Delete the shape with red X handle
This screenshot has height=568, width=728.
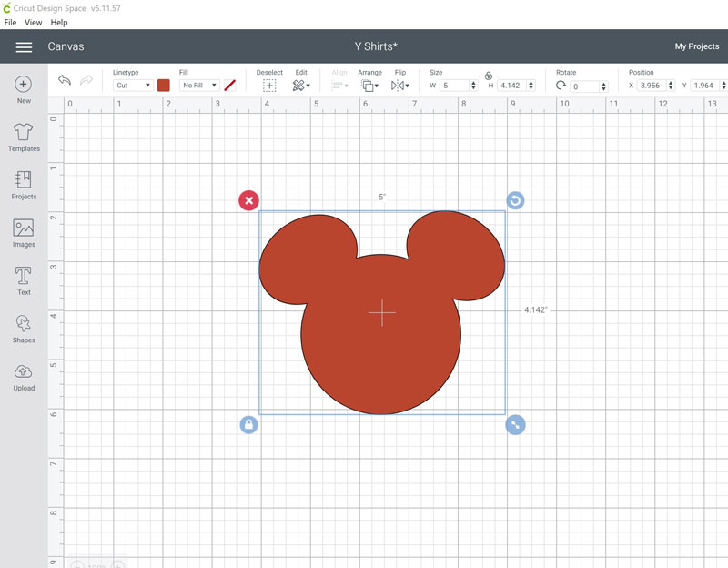coord(248,200)
